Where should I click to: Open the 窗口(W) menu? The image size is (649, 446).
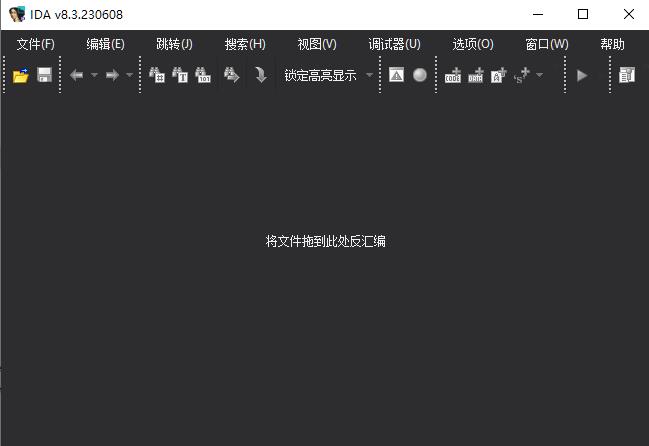547,44
